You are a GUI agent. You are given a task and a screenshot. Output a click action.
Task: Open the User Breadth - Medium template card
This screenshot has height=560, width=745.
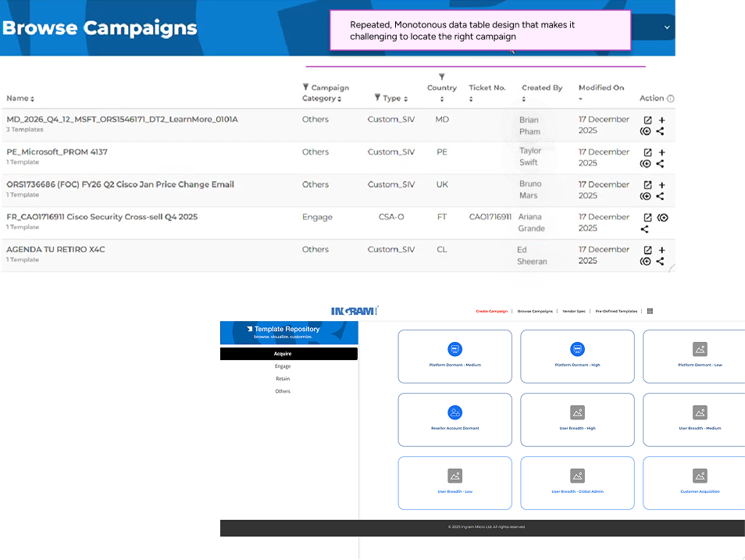click(x=695, y=419)
